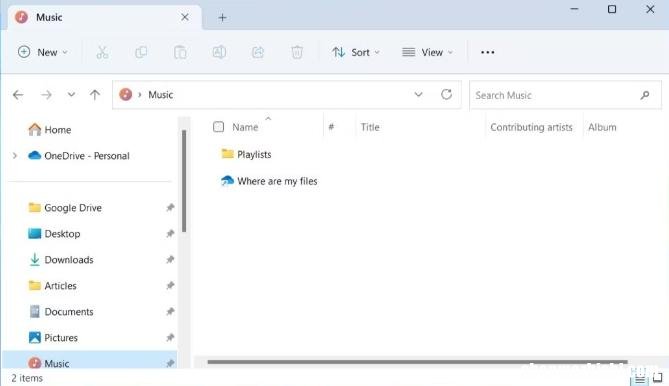Click pin icon beside Documents
Screen dimensions: 669x386
point(170,312)
